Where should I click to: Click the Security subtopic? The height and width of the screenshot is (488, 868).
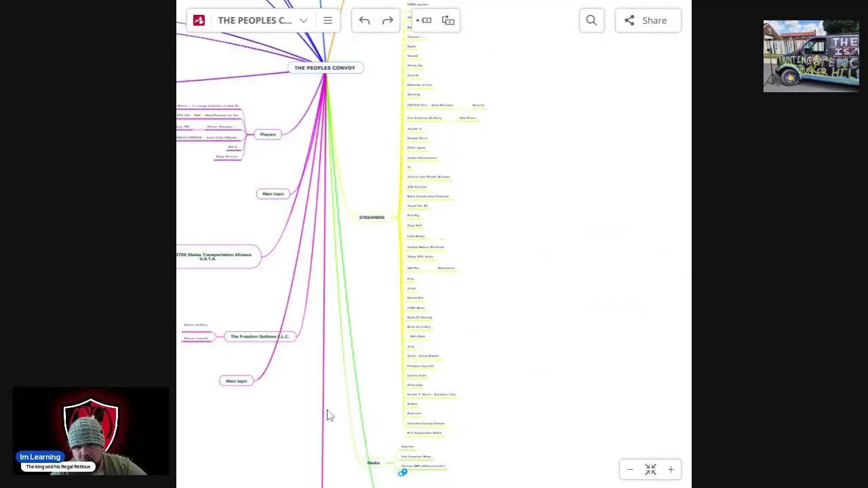click(478, 106)
